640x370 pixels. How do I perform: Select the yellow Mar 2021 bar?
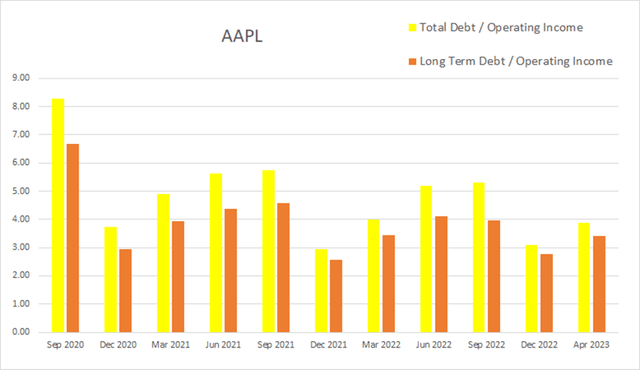163,263
